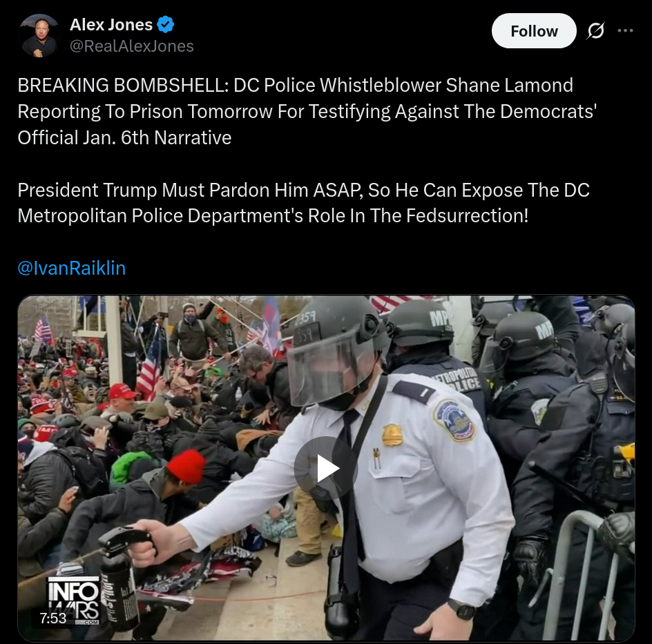Play the video with center play button
The height and width of the screenshot is (644, 652).
pos(326,468)
